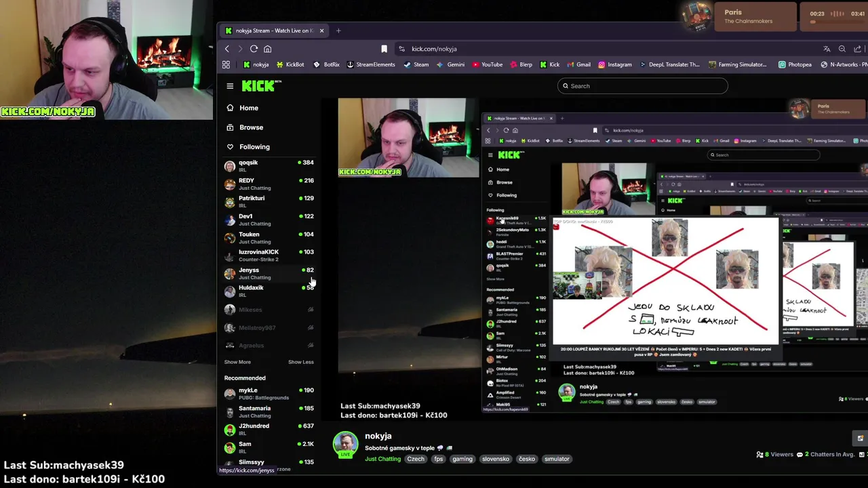Viewport: 868px width, 488px height.
Task: Click the česko tag
Action: point(527,459)
